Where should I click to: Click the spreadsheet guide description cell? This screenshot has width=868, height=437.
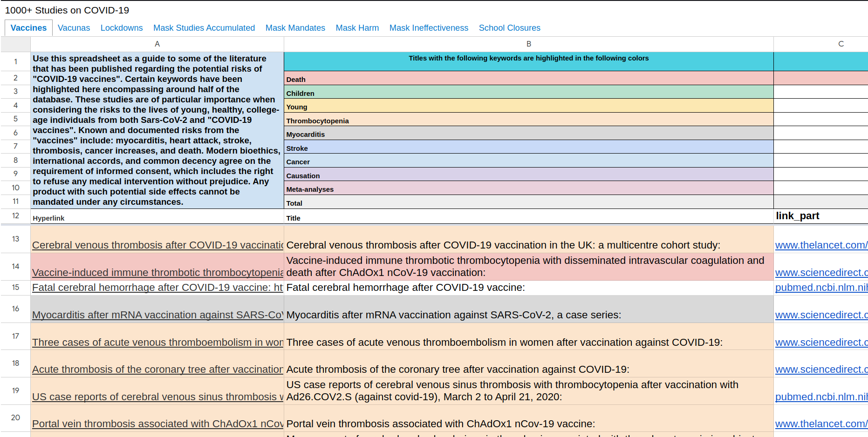tap(157, 130)
